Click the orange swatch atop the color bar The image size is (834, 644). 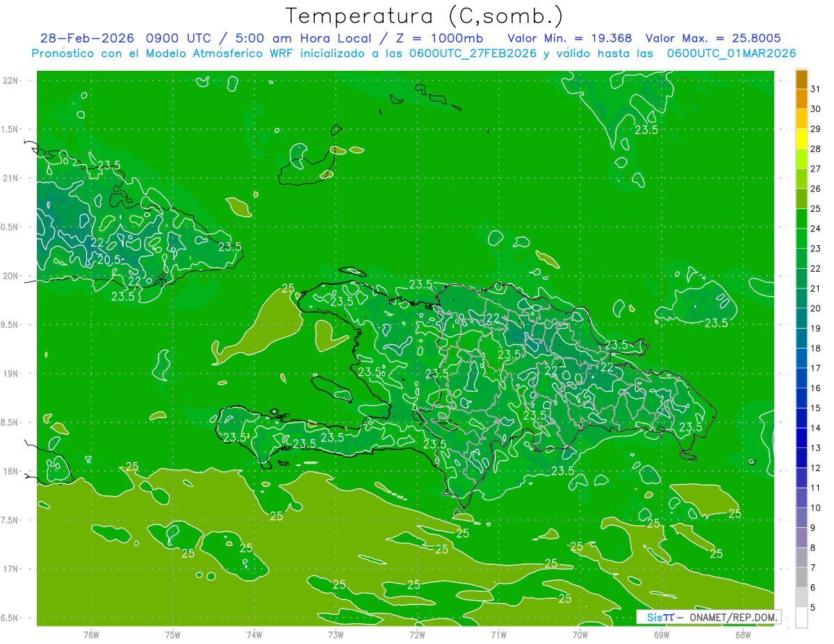point(801,79)
